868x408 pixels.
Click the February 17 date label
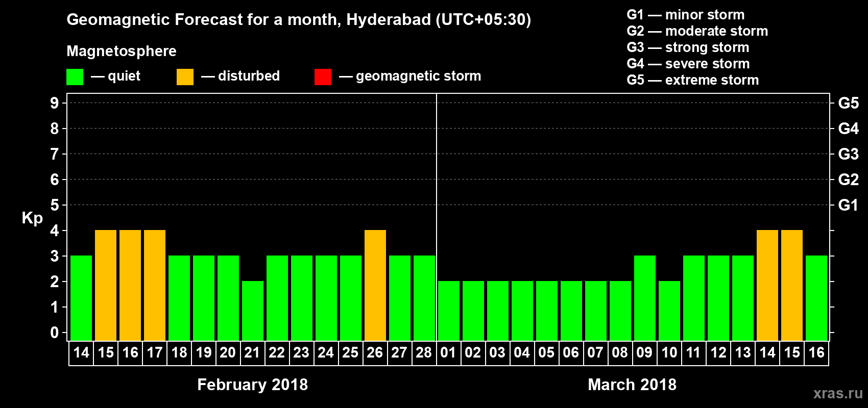point(155,352)
